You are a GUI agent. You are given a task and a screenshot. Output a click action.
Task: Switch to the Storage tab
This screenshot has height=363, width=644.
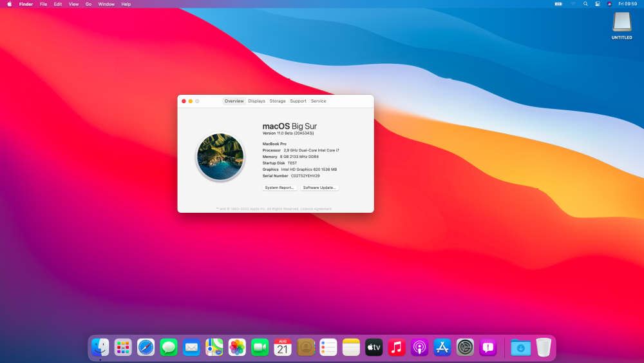(x=278, y=101)
